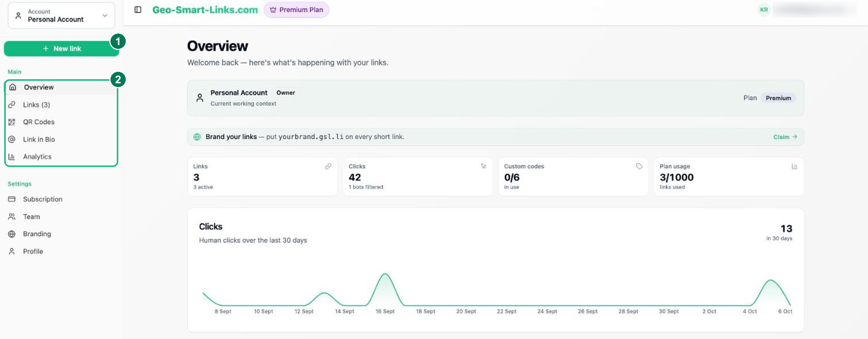Click the plus icon on New link button
The image size is (868, 339).
46,49
